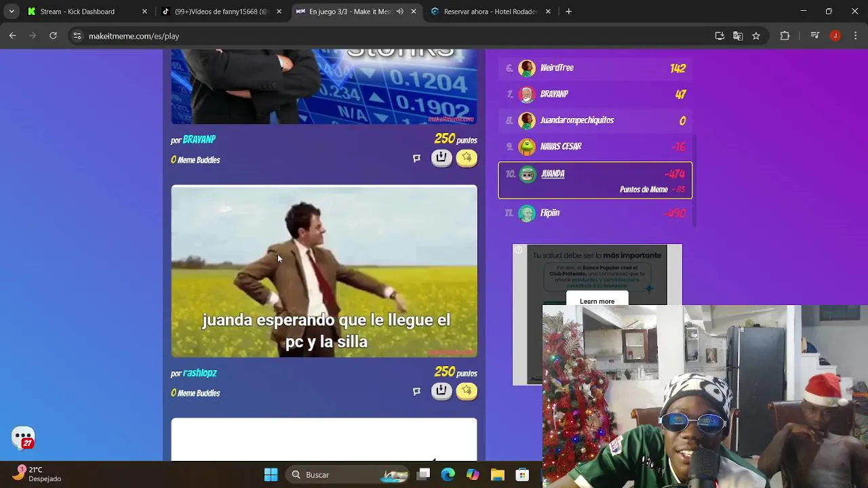This screenshot has height=488, width=868.
Task: Reload the current page
Action: point(53,36)
